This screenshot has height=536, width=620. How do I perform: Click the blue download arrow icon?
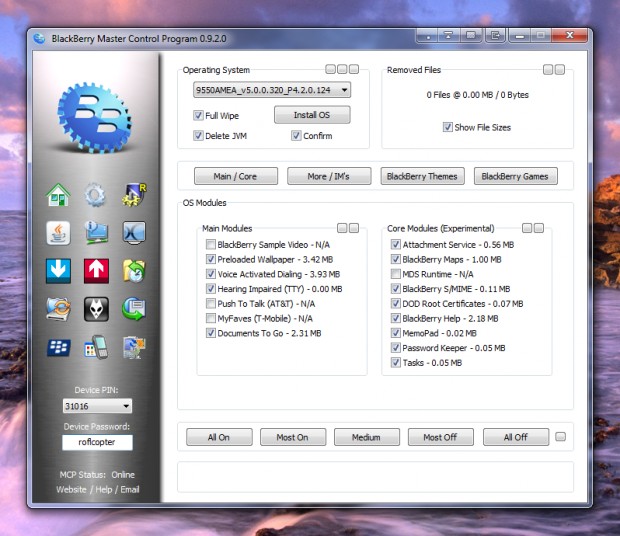click(58, 271)
